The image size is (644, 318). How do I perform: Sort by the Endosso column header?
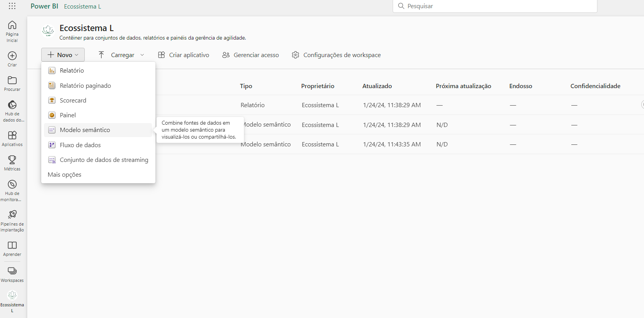click(x=520, y=86)
